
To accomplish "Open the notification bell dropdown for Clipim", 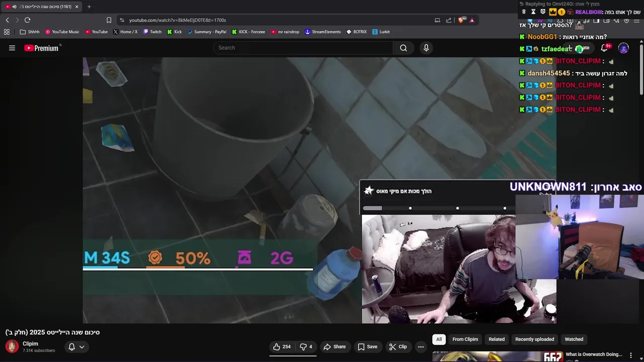I will pos(76,346).
